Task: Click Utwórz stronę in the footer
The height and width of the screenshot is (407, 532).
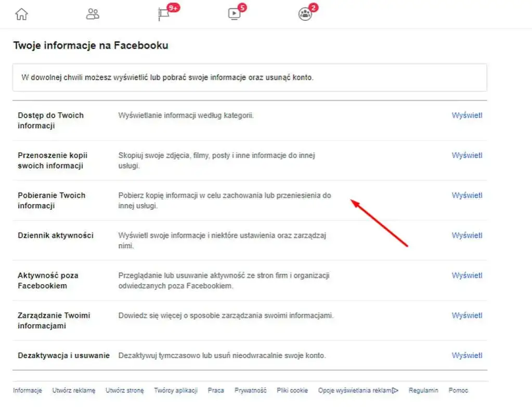Action: pos(125,390)
